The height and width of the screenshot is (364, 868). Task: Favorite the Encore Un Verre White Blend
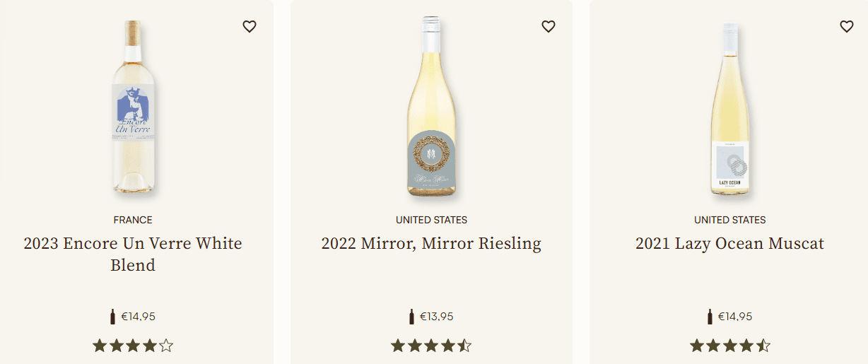(250, 27)
